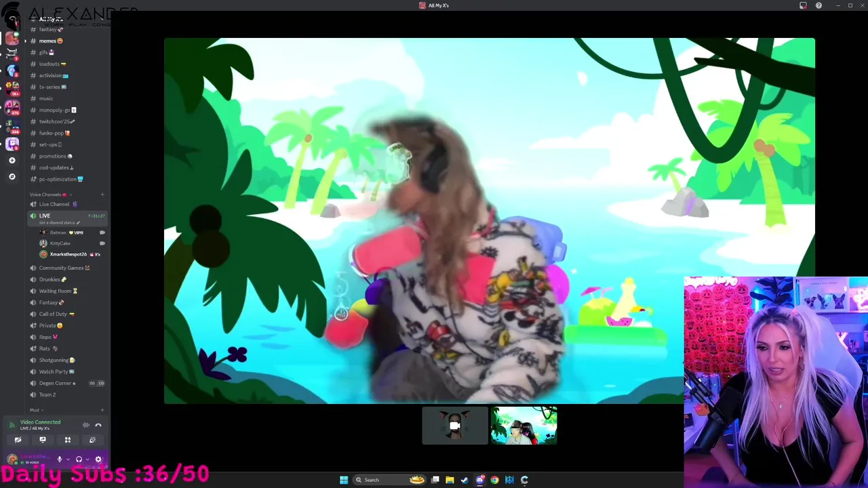
Task: Open the twitchcon'25 channel
Action: click(x=66, y=121)
